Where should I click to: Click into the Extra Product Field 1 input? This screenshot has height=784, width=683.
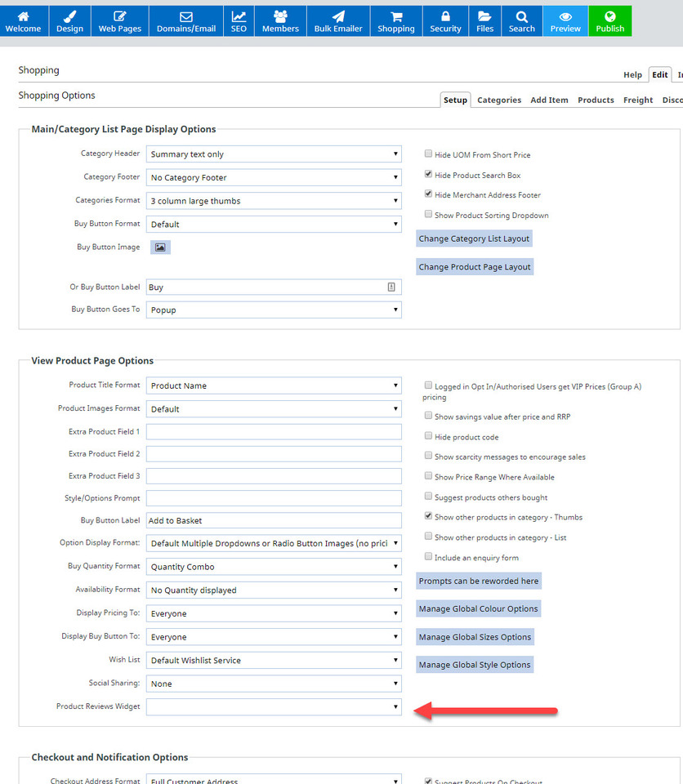tap(274, 432)
